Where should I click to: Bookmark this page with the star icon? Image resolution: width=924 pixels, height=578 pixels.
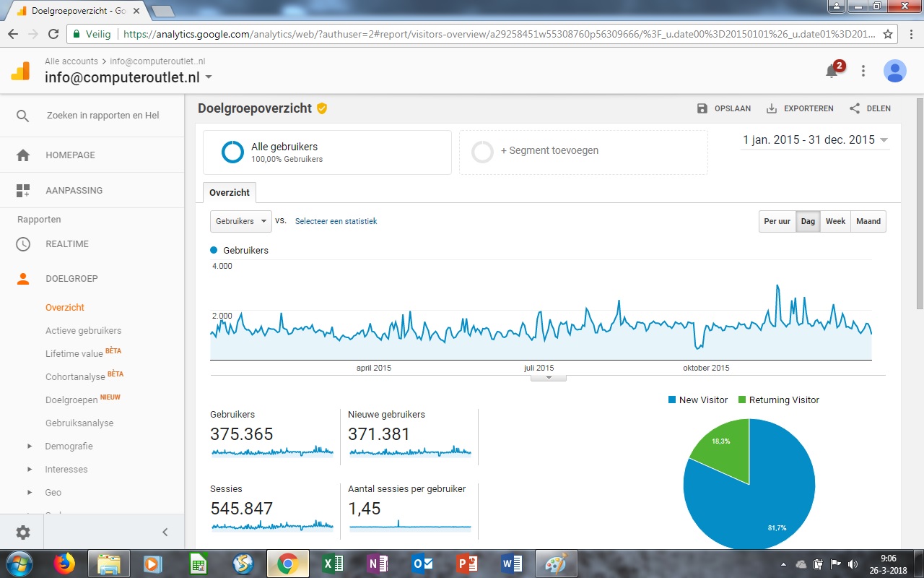pyautogui.click(x=888, y=34)
